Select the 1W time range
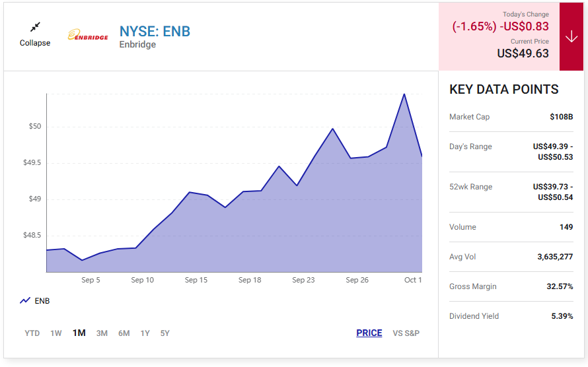Image resolution: width=588 pixels, height=367 pixels. [x=56, y=333]
